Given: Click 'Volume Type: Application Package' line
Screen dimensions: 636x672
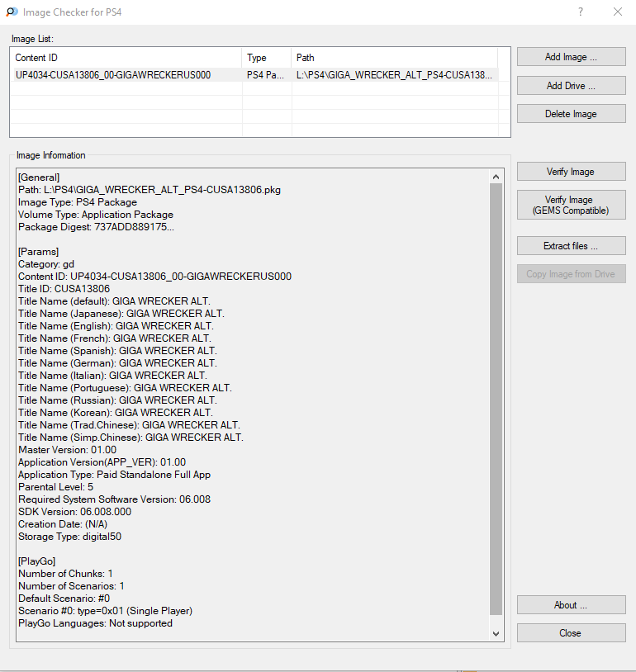Looking at the screenshot, I should (96, 215).
